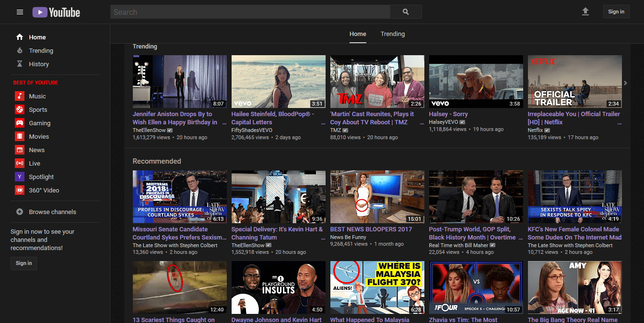Select Trending in the sidebar
Screen dimensions: 644x323
click(x=41, y=50)
